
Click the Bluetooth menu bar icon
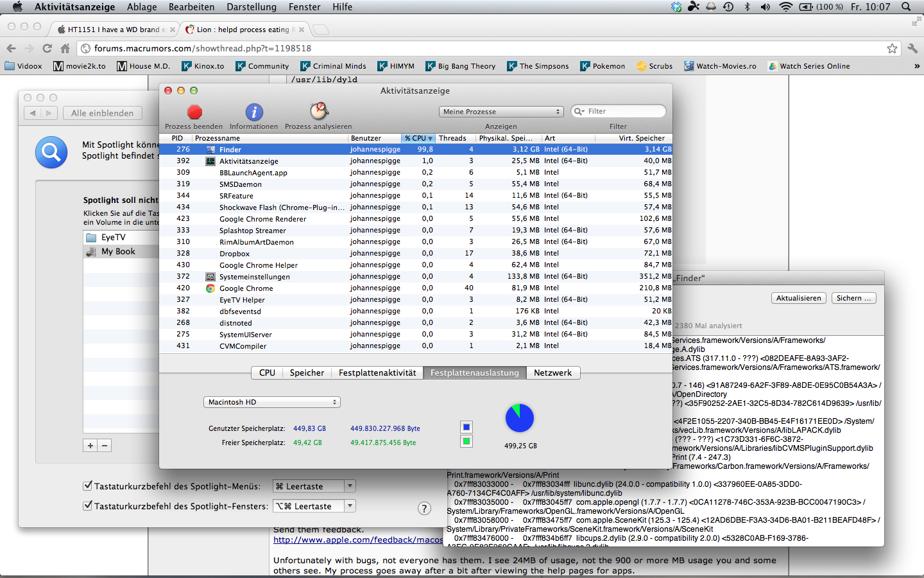tap(747, 7)
